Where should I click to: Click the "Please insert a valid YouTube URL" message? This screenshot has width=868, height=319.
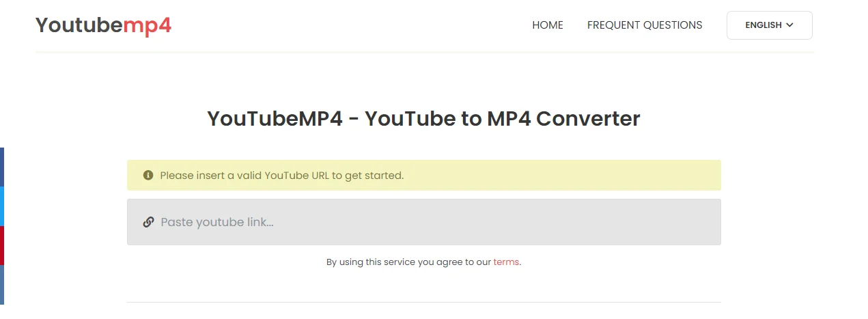pos(282,176)
